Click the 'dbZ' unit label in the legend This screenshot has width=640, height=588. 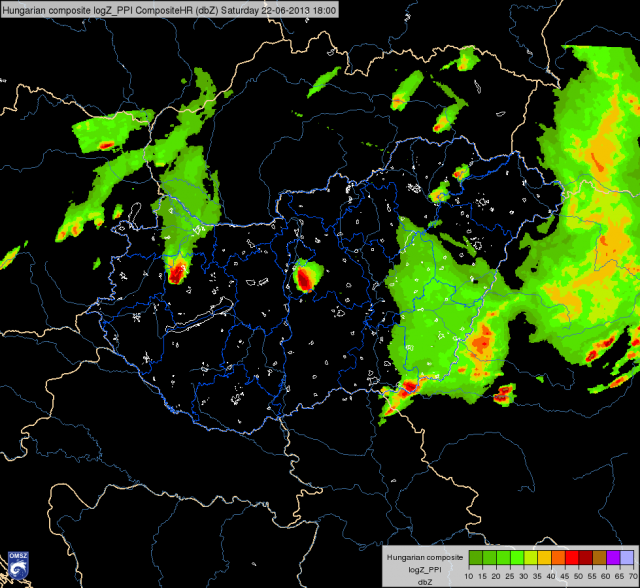(x=425, y=582)
